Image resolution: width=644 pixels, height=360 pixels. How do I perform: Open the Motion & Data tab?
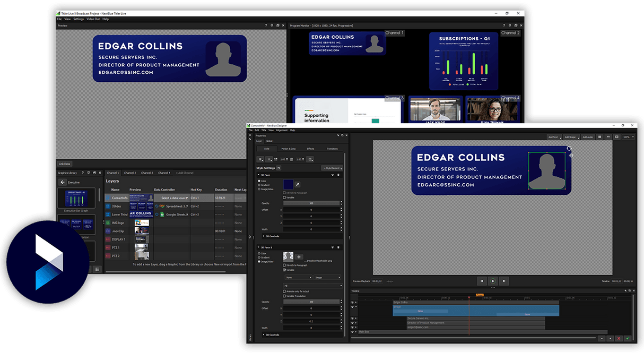289,149
